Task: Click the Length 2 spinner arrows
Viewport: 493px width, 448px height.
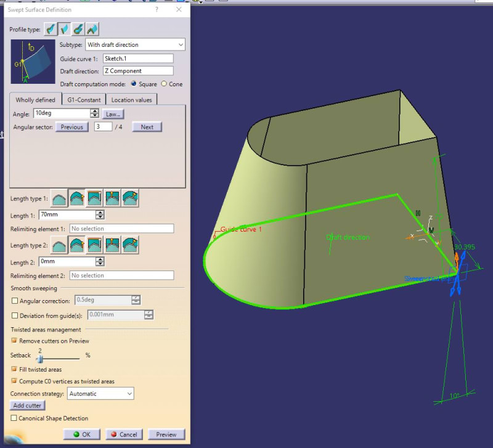Action: pyautogui.click(x=100, y=261)
